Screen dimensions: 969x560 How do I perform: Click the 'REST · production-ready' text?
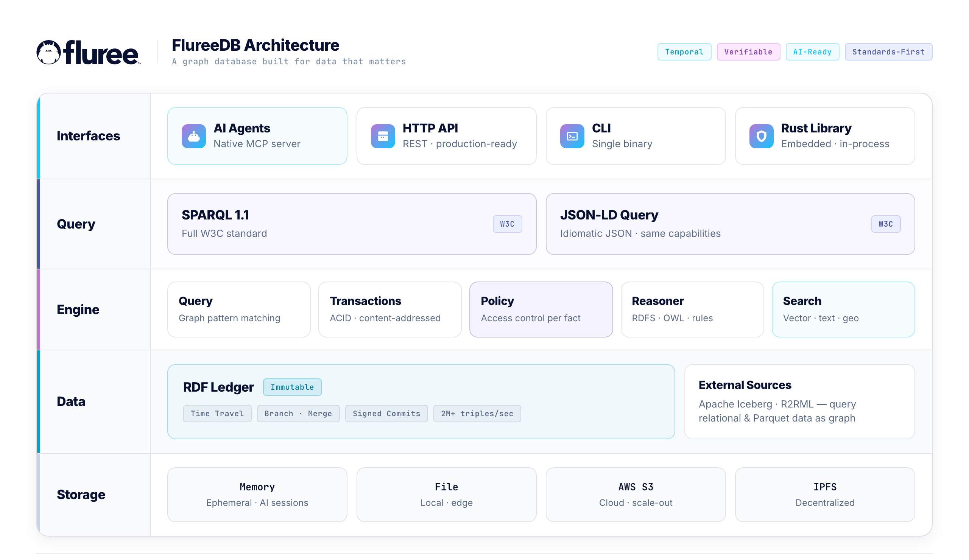[x=460, y=144]
